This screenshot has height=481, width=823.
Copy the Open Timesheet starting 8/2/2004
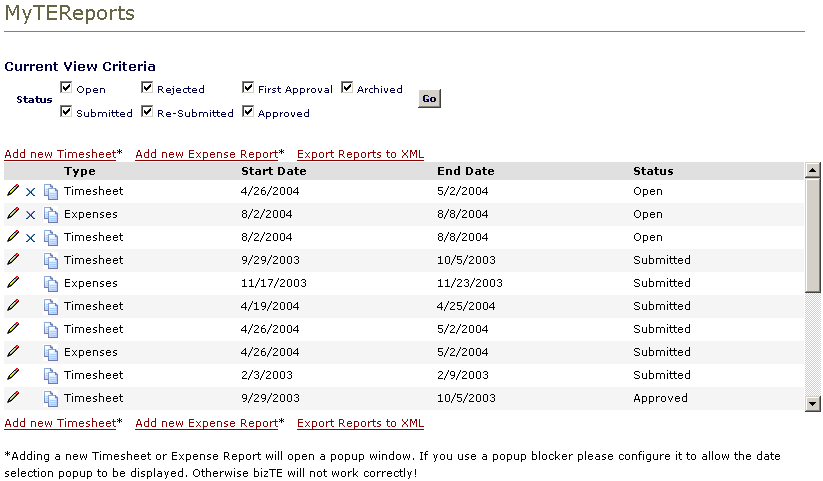coord(51,238)
